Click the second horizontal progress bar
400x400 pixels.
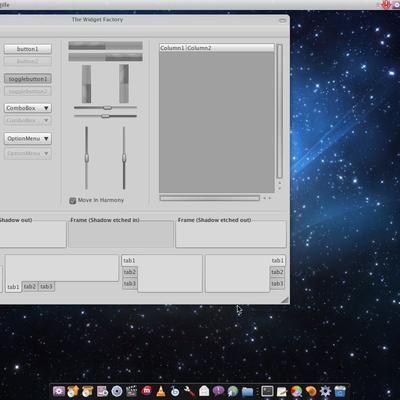pyautogui.click(x=106, y=57)
